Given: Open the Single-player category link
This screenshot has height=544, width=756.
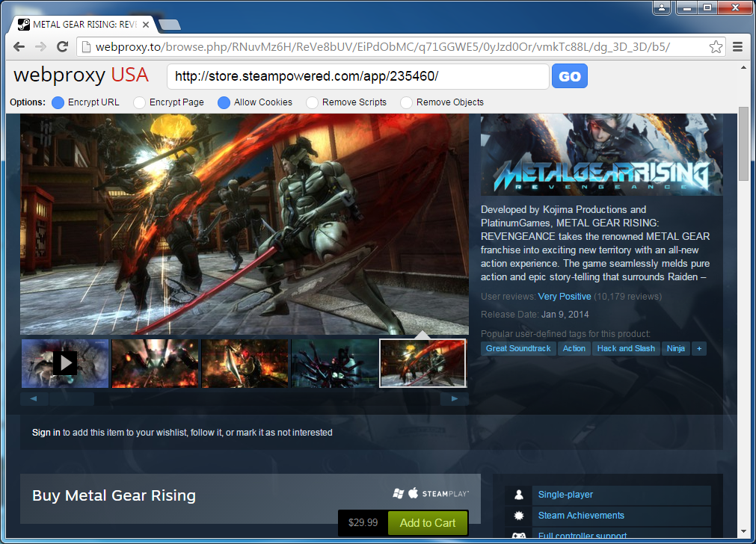Looking at the screenshot, I should [x=565, y=495].
